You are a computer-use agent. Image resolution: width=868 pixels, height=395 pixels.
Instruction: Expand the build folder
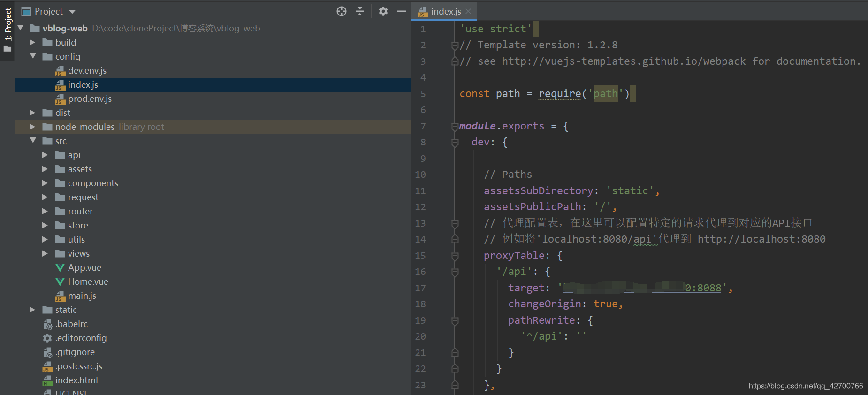tap(32, 42)
